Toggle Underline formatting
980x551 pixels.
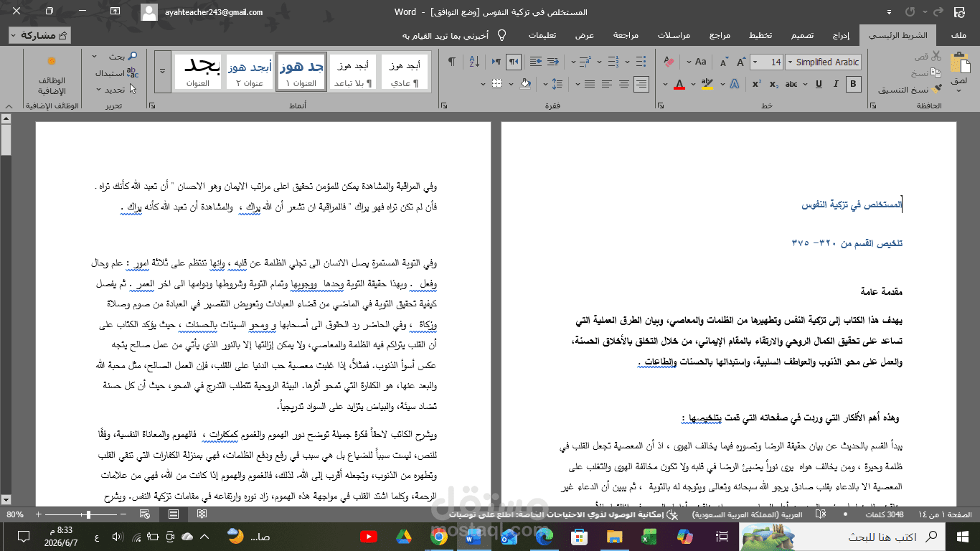point(819,84)
